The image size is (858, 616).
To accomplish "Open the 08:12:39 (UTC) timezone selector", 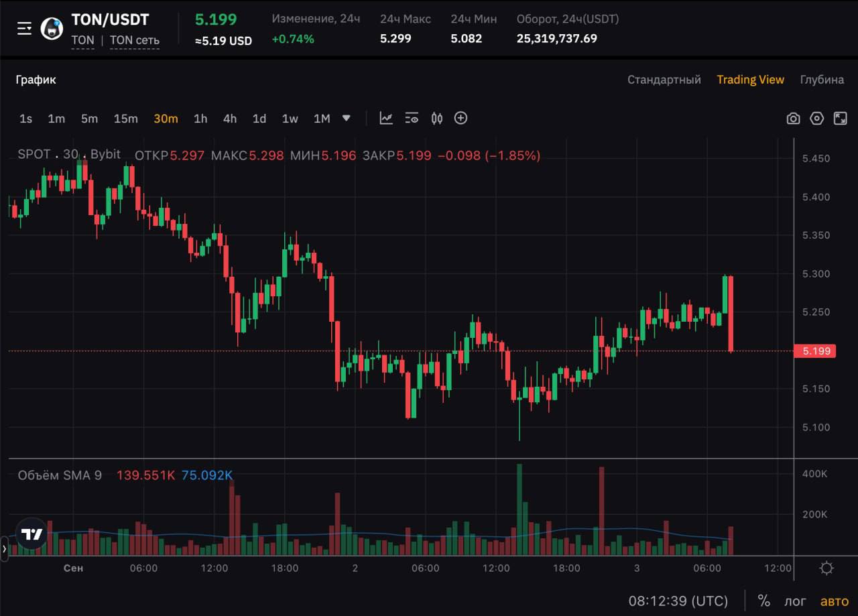I will click(x=678, y=601).
